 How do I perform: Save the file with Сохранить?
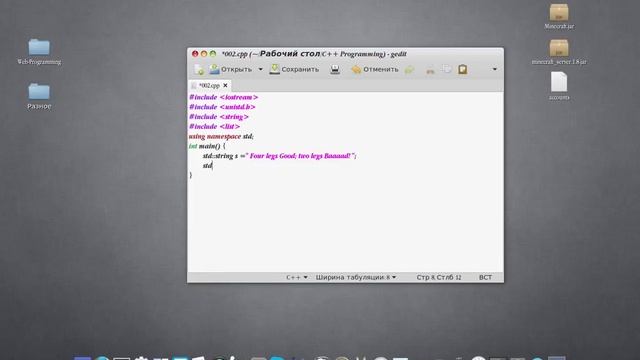[294, 69]
